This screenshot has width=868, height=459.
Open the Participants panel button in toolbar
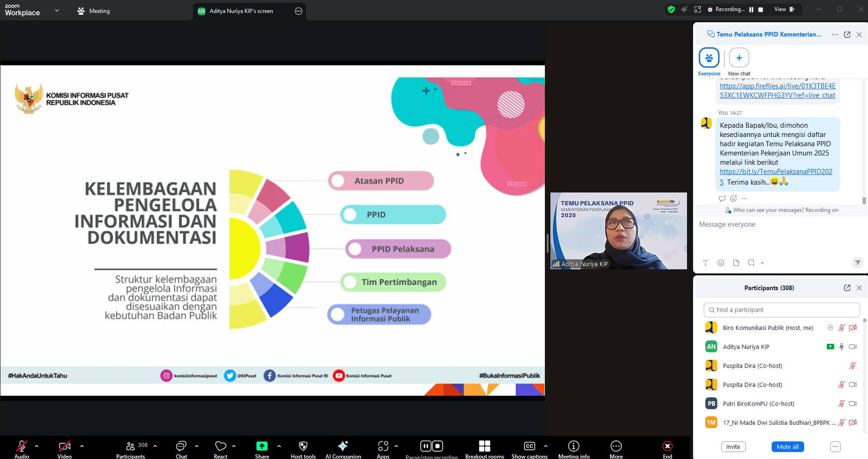[131, 449]
